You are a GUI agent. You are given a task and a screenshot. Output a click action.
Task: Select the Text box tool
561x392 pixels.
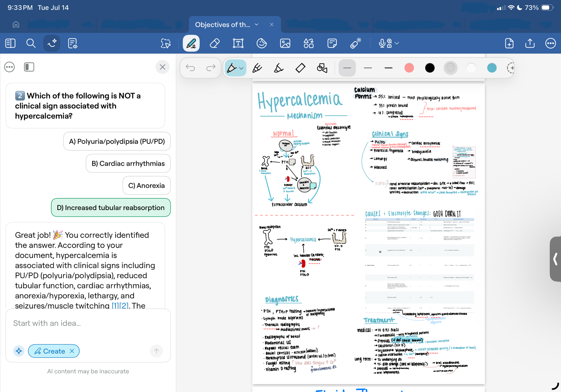pos(238,43)
